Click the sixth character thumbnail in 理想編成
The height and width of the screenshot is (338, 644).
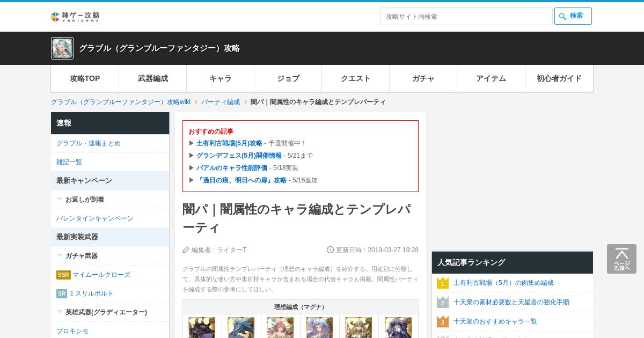[x=398, y=327]
